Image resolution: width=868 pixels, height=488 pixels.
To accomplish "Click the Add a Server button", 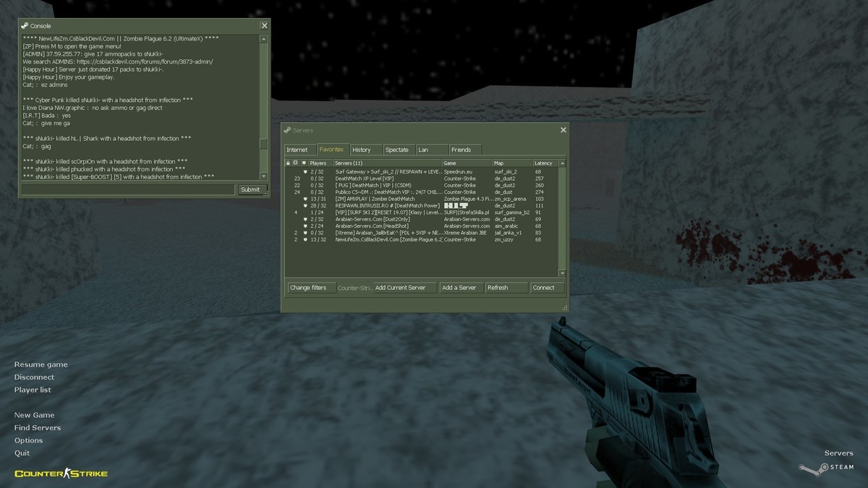I will tap(461, 288).
